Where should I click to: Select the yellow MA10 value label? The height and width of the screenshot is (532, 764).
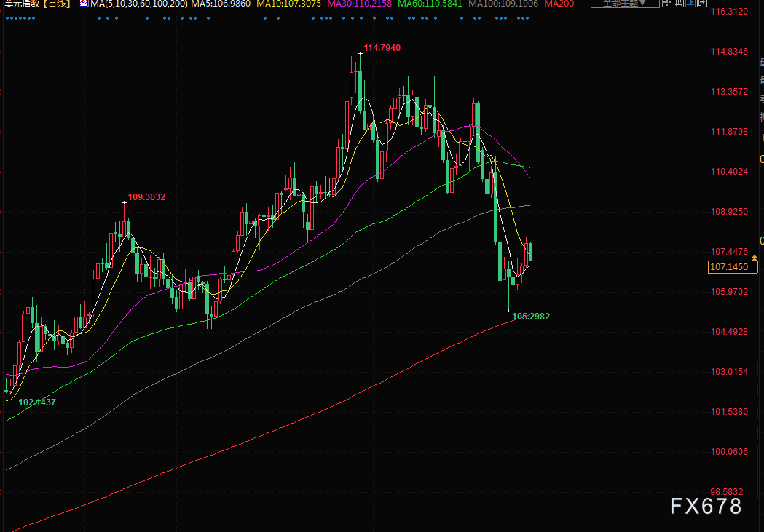coord(288,4)
